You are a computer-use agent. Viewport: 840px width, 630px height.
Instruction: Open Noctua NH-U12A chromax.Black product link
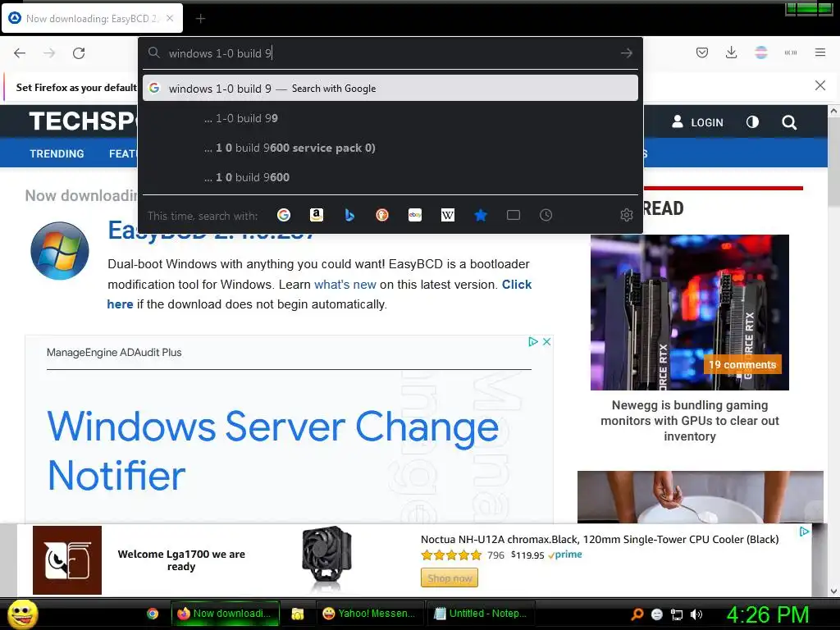tap(600, 540)
